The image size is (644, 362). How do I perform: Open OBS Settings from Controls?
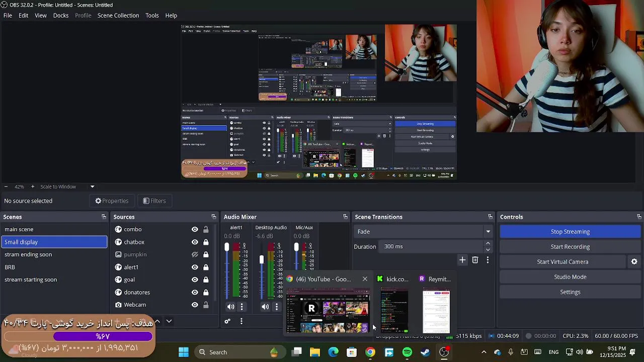(x=570, y=292)
